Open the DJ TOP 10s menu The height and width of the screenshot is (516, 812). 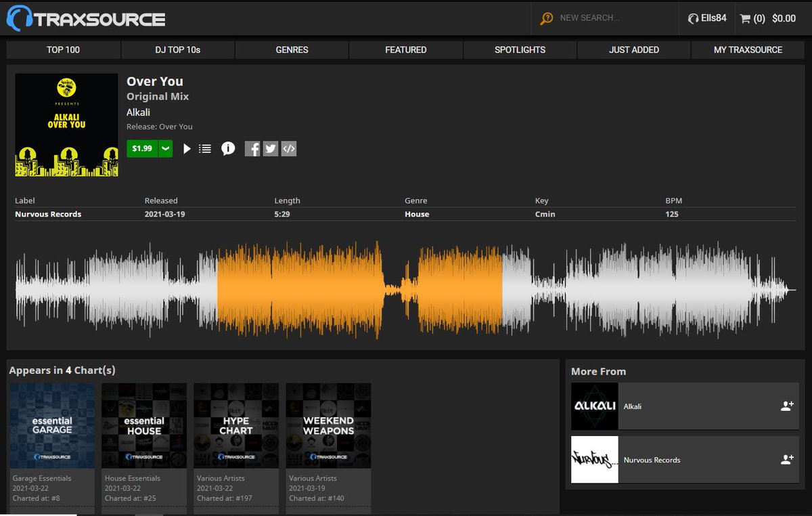(178, 49)
